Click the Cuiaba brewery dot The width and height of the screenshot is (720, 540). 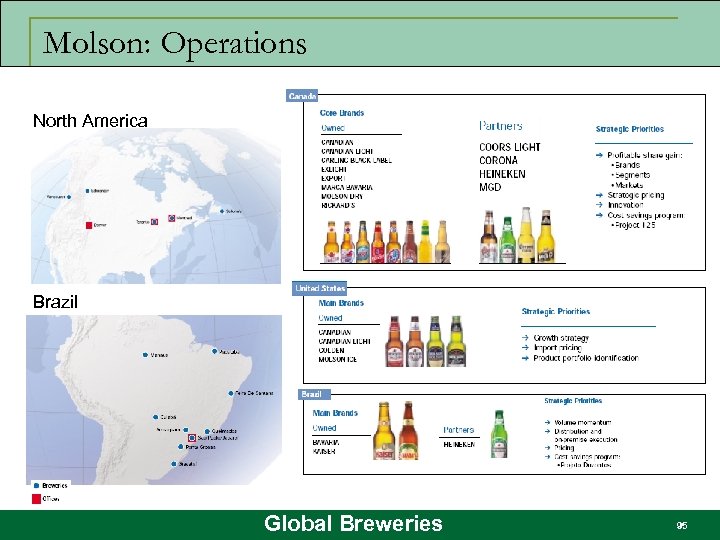156,417
